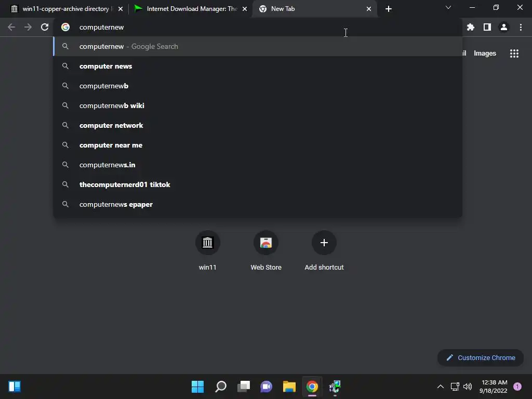Show hidden system tray icons
532x399 pixels.
pyautogui.click(x=441, y=387)
